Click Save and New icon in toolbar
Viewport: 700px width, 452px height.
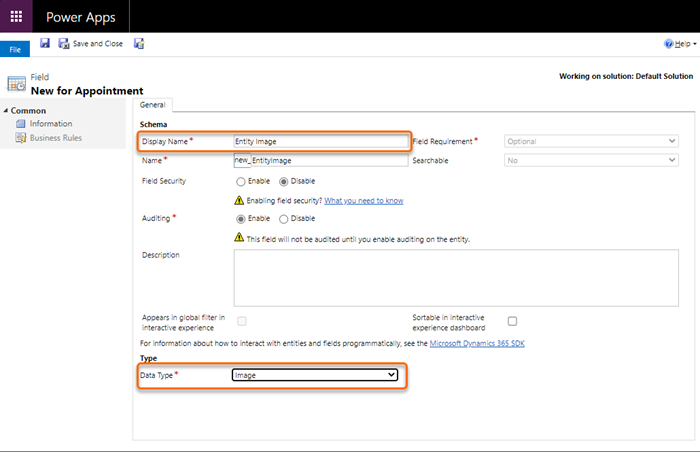click(139, 43)
